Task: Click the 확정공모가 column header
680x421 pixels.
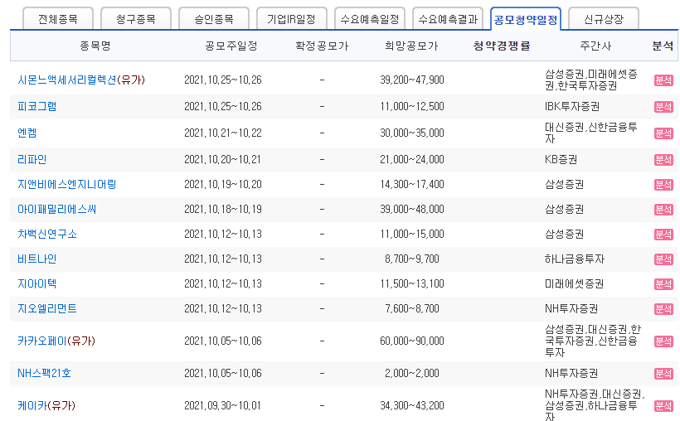Action: point(322,46)
